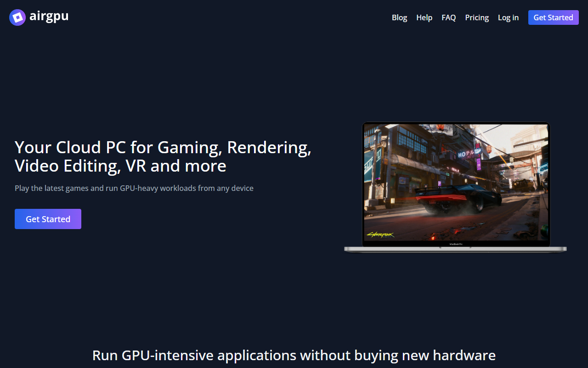Image resolution: width=588 pixels, height=368 pixels.
Task: Go to the FAQ section
Action: (449, 17)
